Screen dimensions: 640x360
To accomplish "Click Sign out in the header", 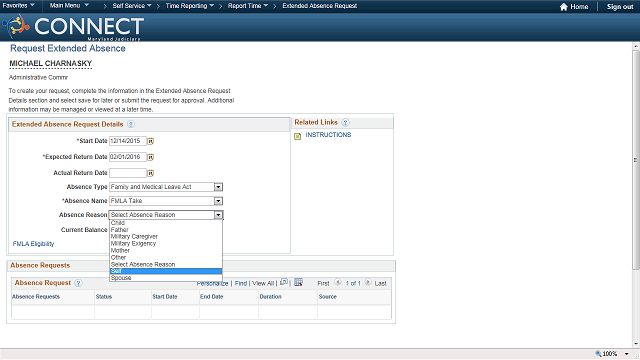I will point(620,7).
